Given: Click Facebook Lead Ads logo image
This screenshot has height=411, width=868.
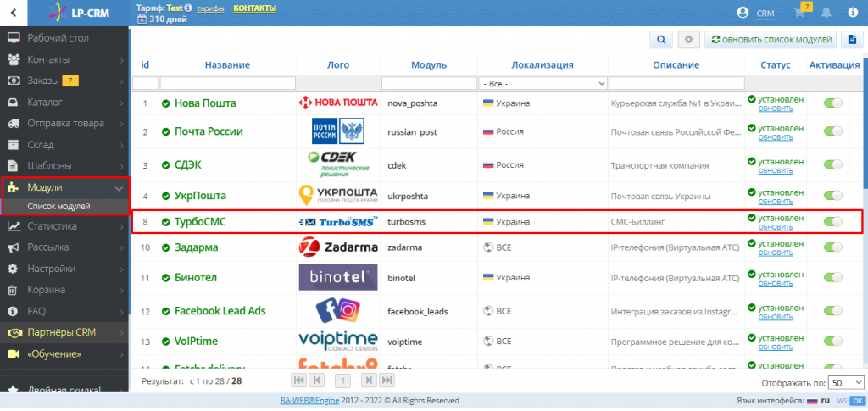Looking at the screenshot, I should 338,311.
